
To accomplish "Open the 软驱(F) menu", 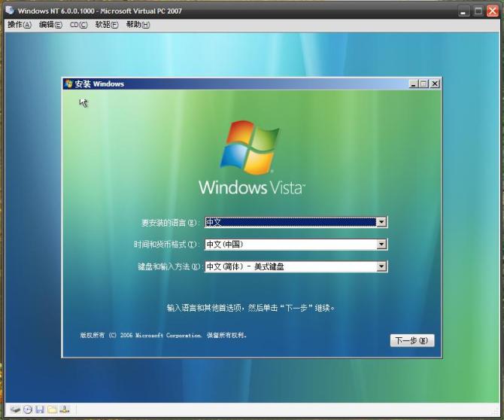I will (x=107, y=25).
